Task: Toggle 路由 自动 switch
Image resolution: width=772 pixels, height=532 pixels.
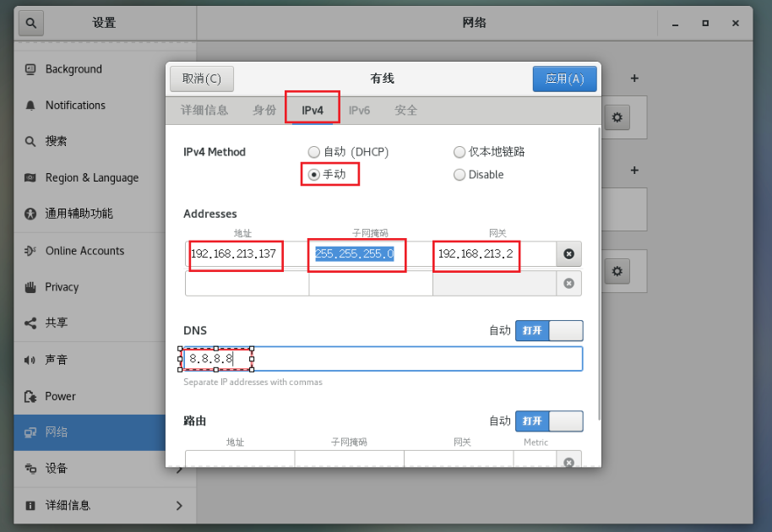Action: tap(549, 421)
